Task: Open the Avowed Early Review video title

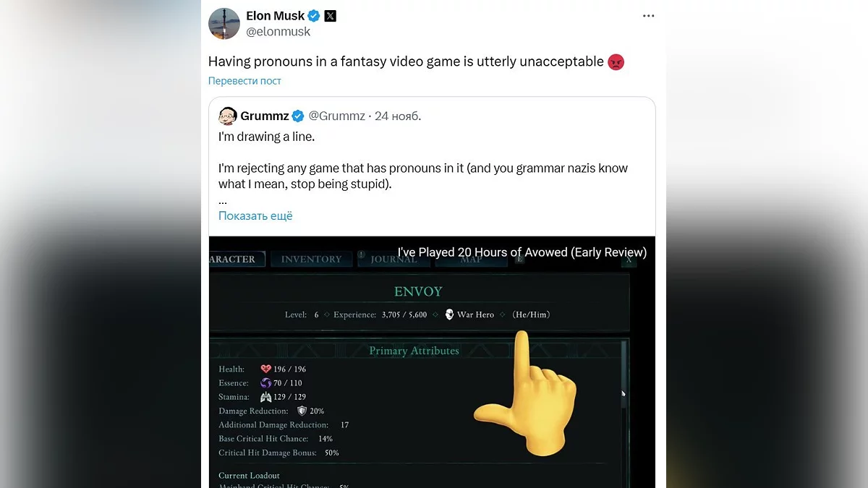Action: (522, 252)
